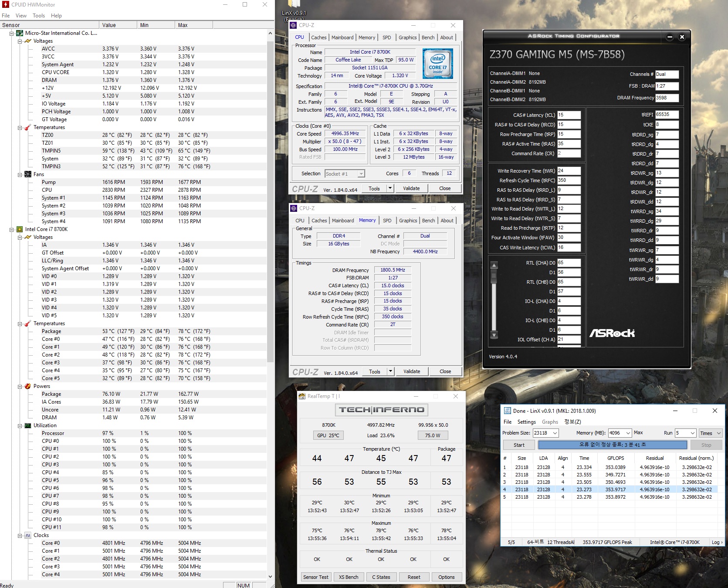Click the icon beside Utilization in HWMonitor
Viewport: 728px width, 588px height.
[28, 425]
